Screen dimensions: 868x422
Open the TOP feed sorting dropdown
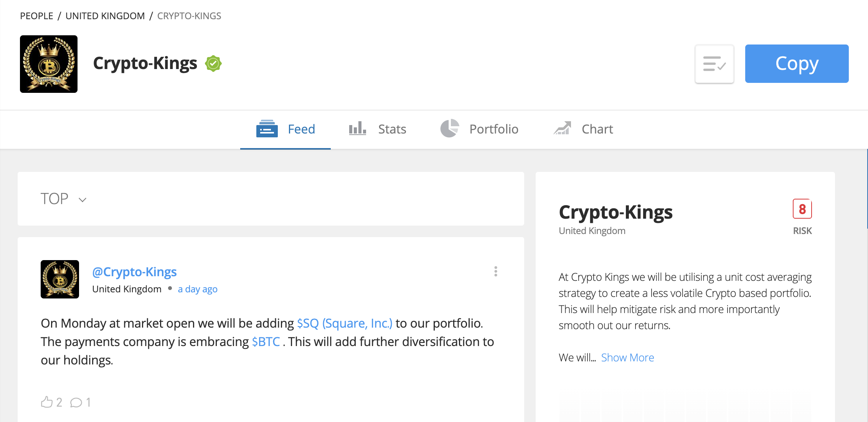coord(64,199)
